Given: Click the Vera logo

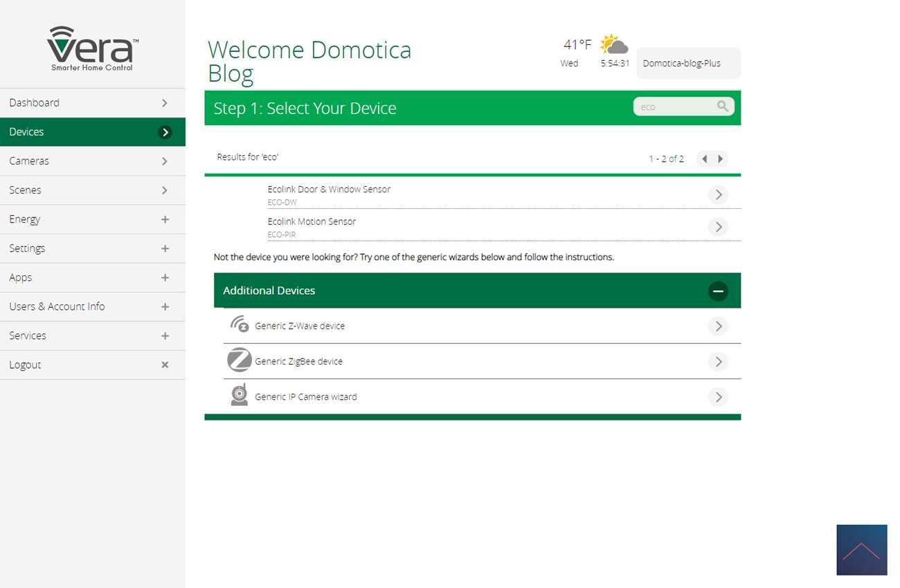Looking at the screenshot, I should pyautogui.click(x=92, y=48).
